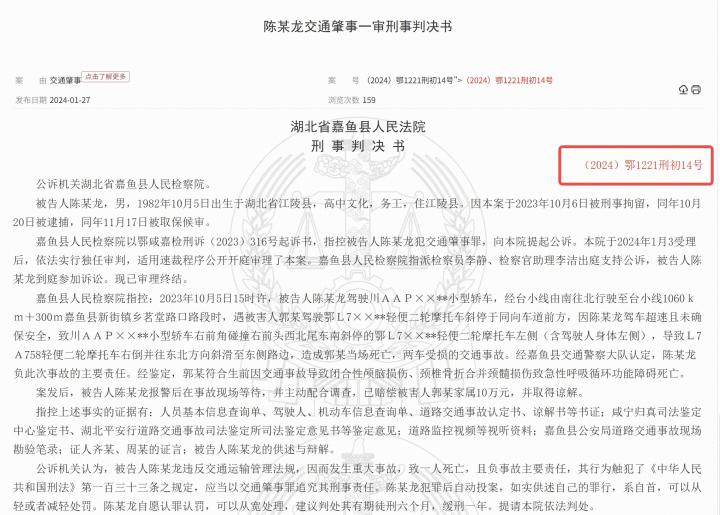720x515 pixels.
Task: Click the paragraph starting 嘉鱼县人民检察院以鄂咸嘉检刑诉
Action: click(357, 260)
